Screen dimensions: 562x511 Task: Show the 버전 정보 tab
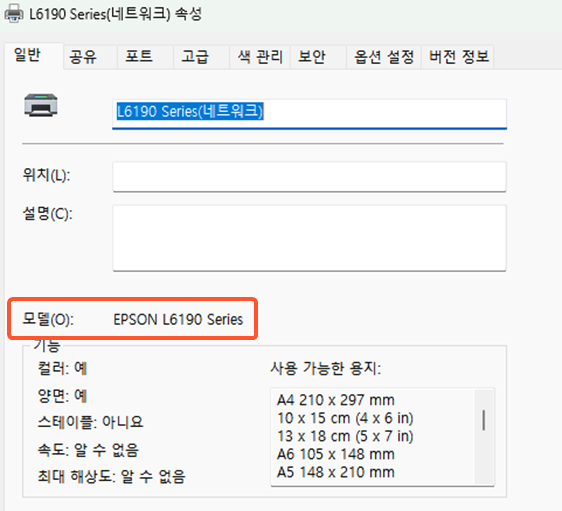click(x=459, y=57)
